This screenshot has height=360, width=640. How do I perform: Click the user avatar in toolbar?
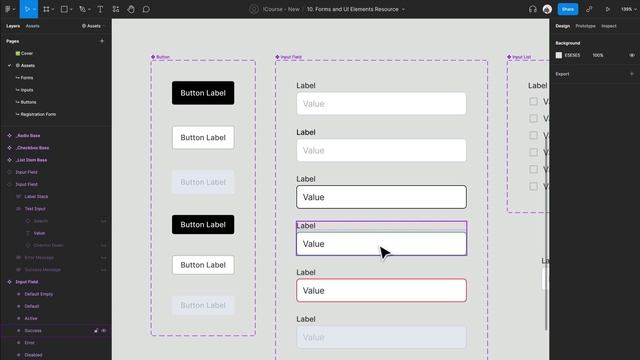[547, 9]
